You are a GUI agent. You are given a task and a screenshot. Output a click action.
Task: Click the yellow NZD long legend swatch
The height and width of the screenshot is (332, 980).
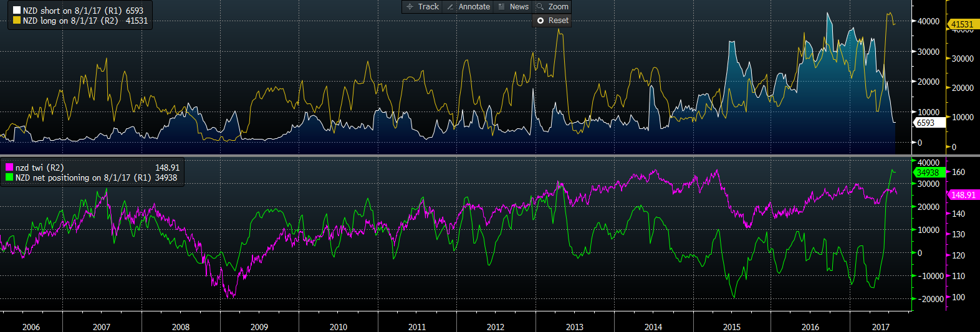[17, 21]
